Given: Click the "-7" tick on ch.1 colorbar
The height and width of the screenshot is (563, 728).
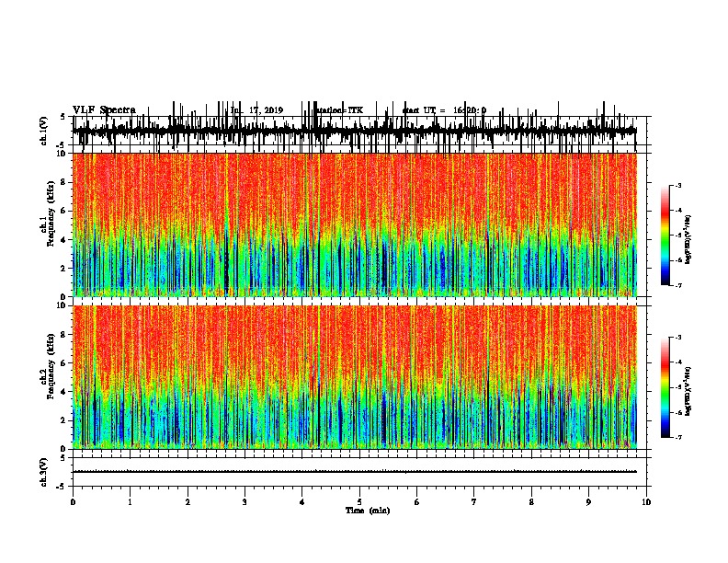Looking at the screenshot, I should point(677,285).
